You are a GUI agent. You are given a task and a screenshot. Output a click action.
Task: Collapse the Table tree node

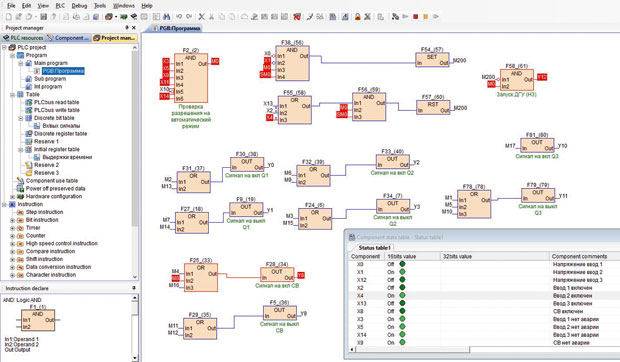[12, 94]
